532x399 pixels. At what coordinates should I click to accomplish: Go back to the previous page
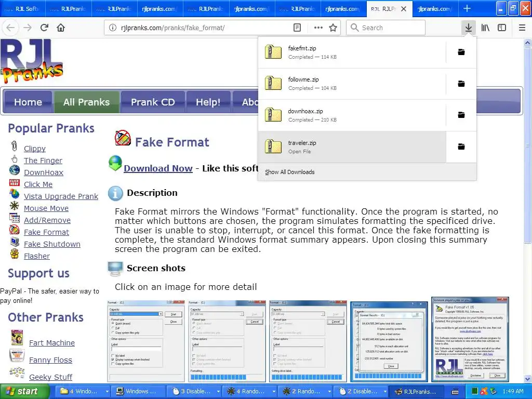point(10,28)
